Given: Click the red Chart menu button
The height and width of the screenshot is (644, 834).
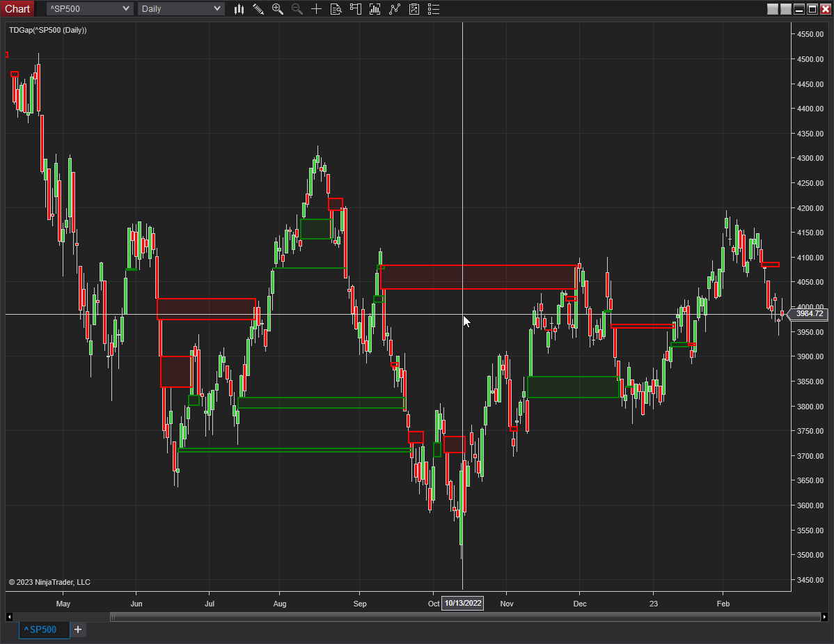Looking at the screenshot, I should (17, 8).
